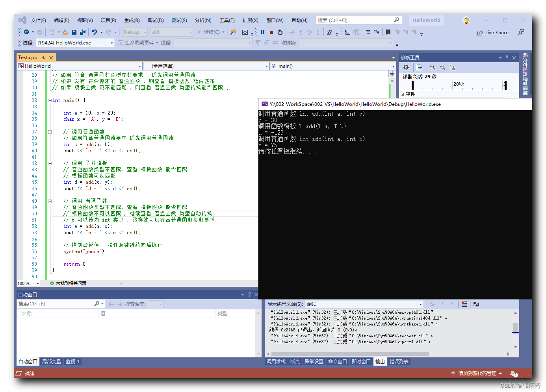Switch to the 错误列表 tab
The image size is (546, 392).
click(399, 361)
